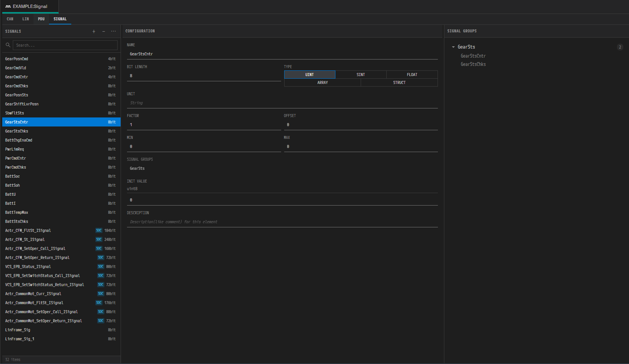Edit the Bit Length field

point(204,76)
